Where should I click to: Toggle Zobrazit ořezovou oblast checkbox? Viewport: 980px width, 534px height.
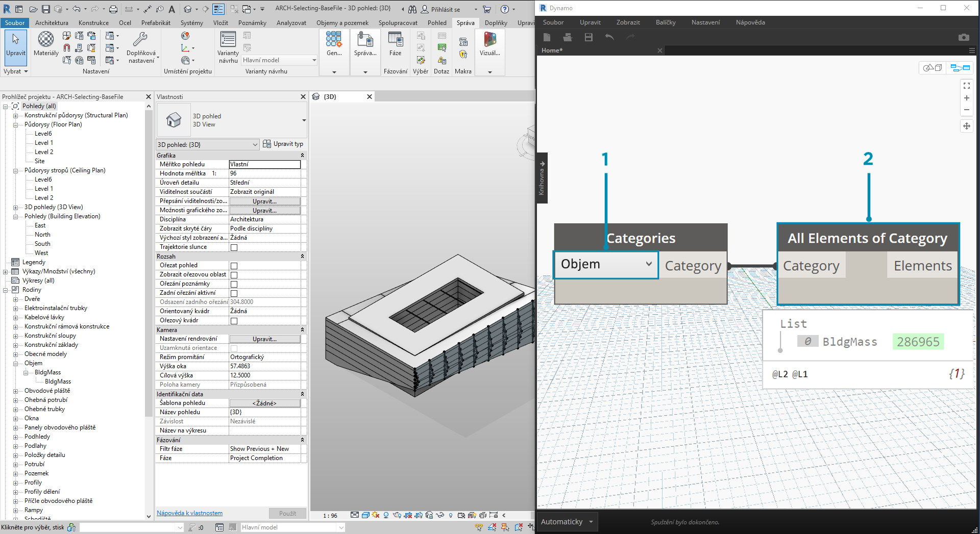(234, 275)
